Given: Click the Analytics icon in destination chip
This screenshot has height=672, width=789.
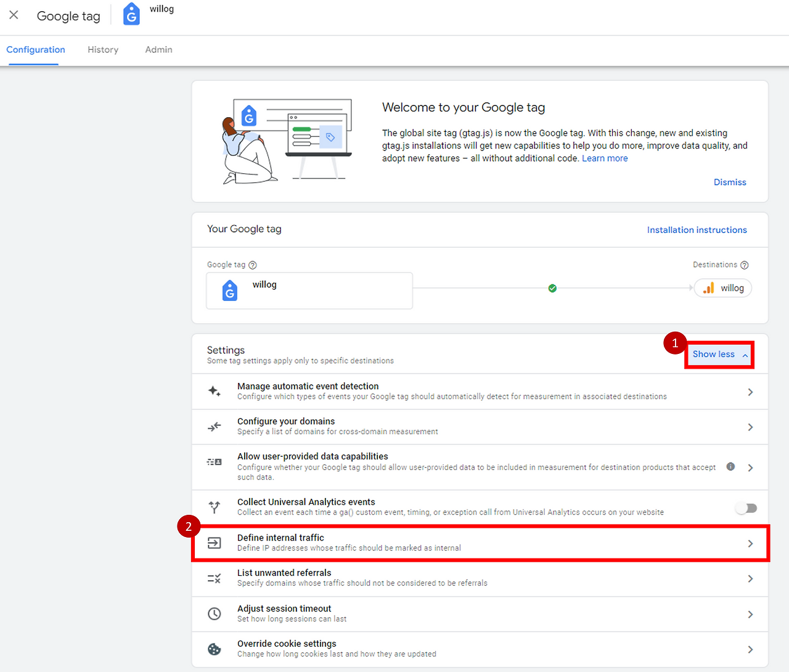Looking at the screenshot, I should click(x=709, y=288).
